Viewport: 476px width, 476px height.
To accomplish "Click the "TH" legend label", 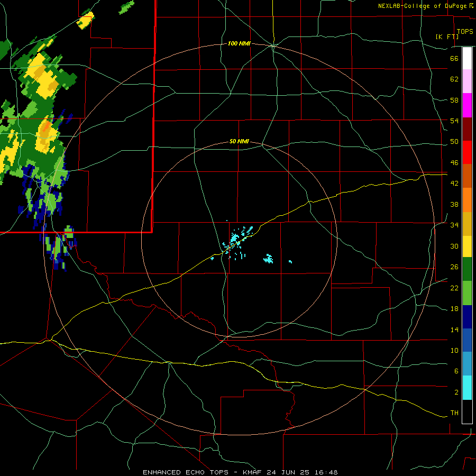I will point(454,413).
